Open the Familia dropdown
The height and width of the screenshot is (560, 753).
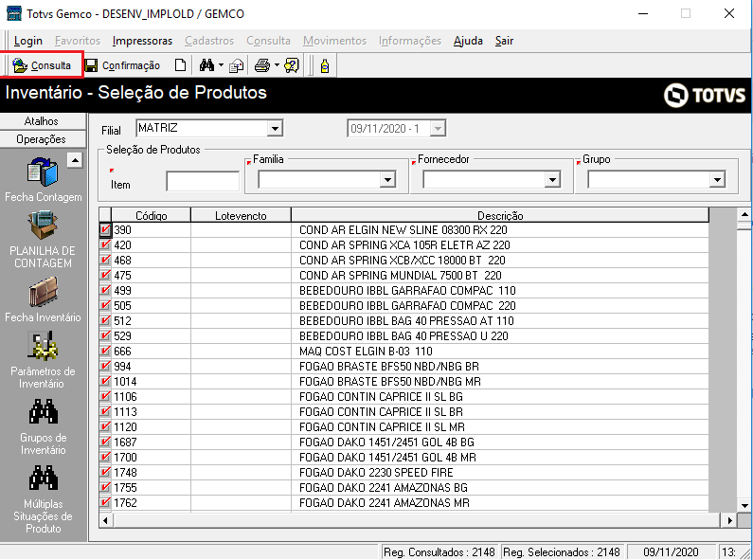pyautogui.click(x=387, y=180)
